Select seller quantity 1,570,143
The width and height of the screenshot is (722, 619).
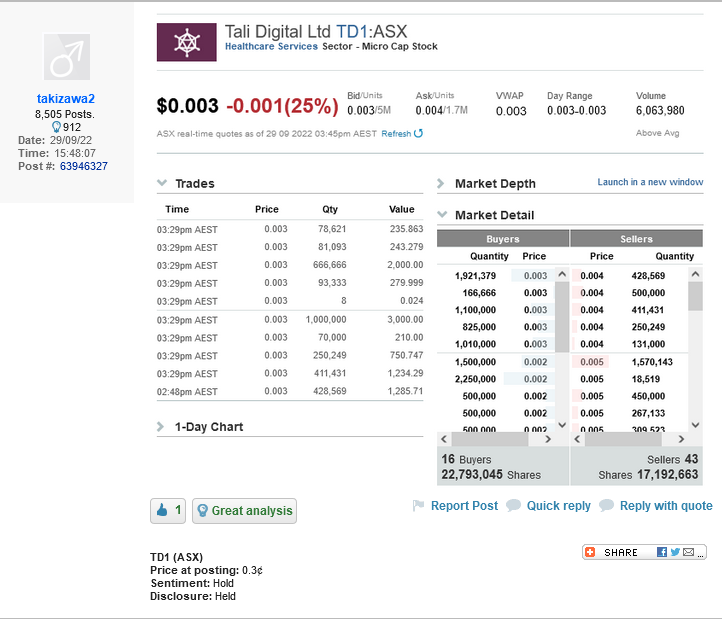[x=652, y=362]
